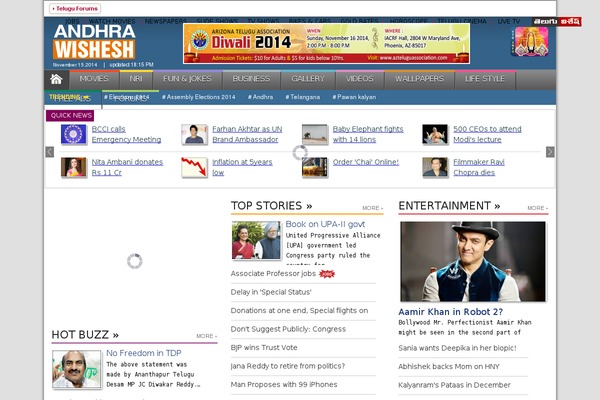Open the NRI menu
The height and width of the screenshot is (400, 600).
point(136,79)
